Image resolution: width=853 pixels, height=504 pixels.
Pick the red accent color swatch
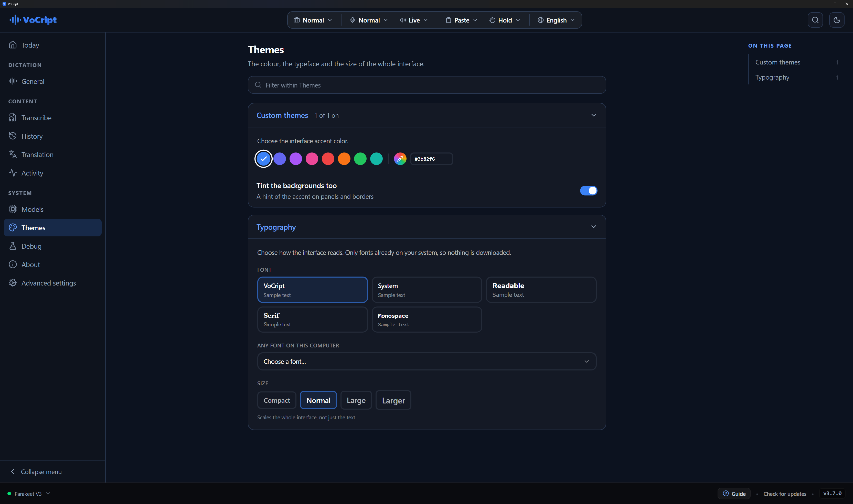(x=328, y=159)
